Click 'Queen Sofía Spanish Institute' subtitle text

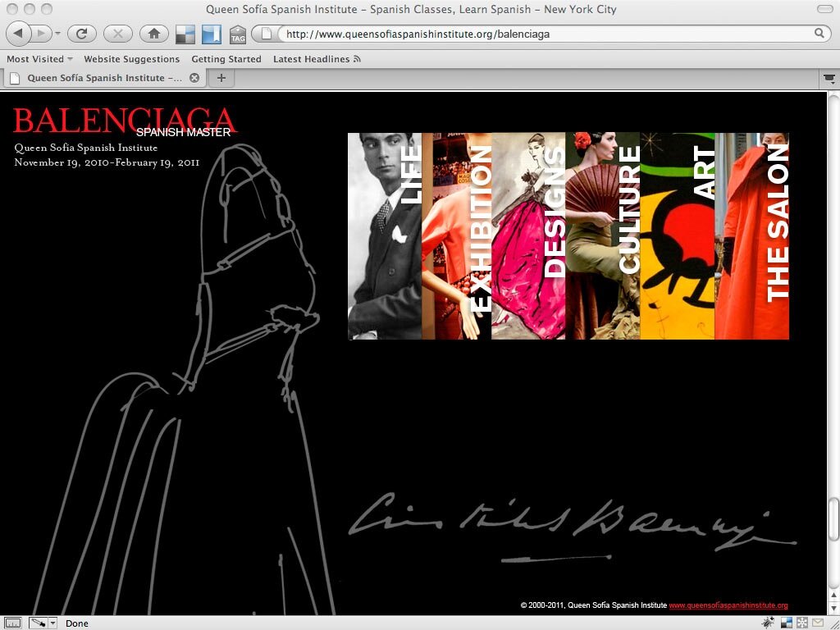tap(85, 148)
